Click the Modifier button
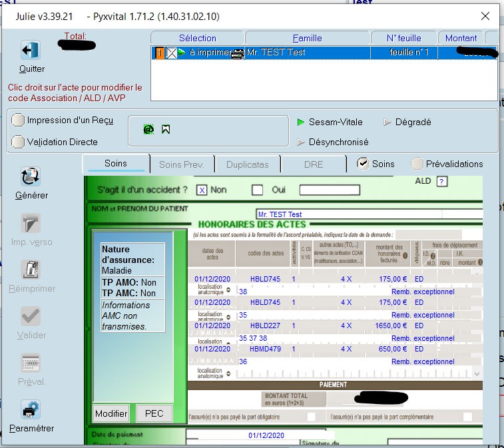Image resolution: width=504 pixels, height=448 pixels. [x=111, y=413]
